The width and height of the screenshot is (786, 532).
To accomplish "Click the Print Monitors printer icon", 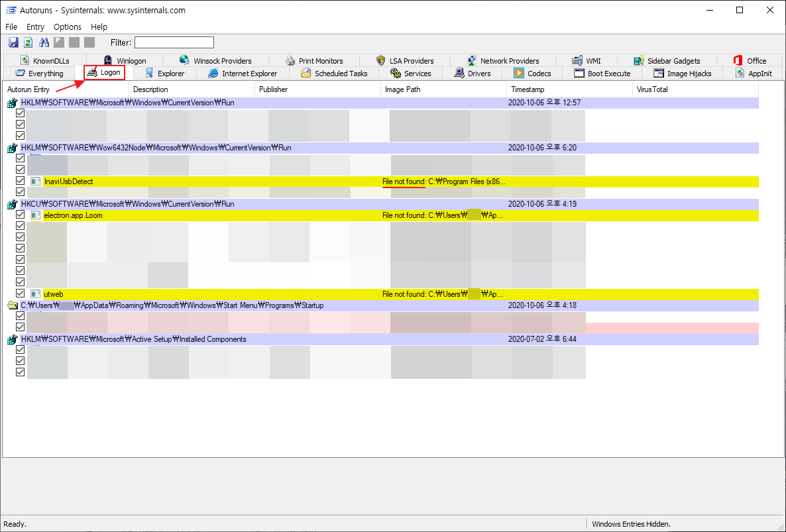I will pos(290,60).
